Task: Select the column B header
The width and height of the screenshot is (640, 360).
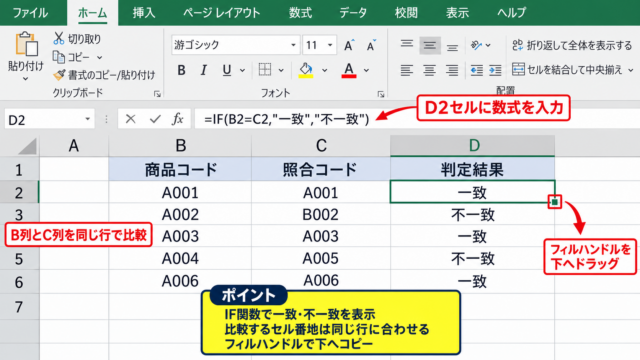Action: (180, 146)
